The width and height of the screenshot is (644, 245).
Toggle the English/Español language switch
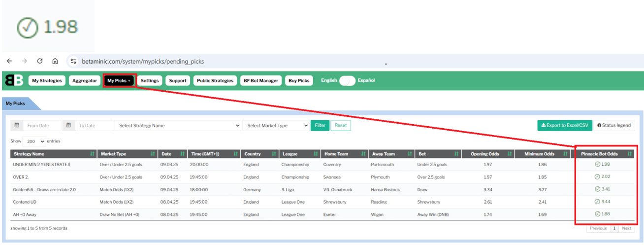(x=347, y=80)
